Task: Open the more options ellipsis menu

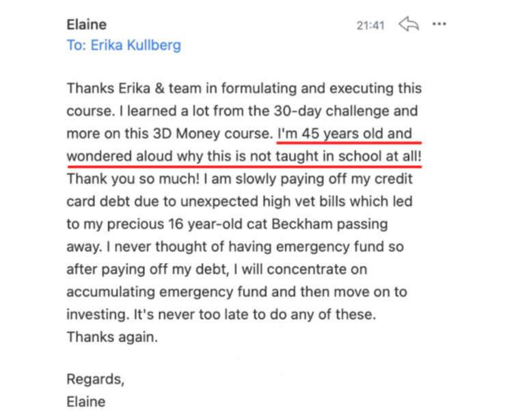Action: (x=439, y=25)
